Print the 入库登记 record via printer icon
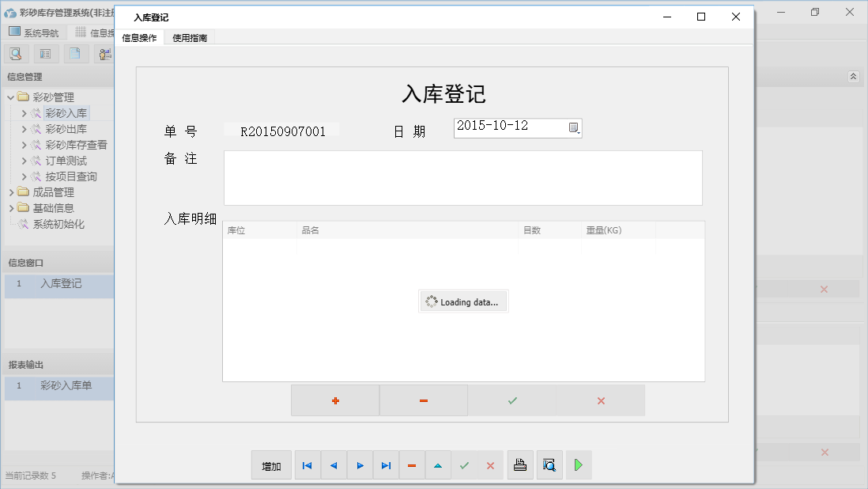Screen dimensions: 868x489 tap(520, 465)
